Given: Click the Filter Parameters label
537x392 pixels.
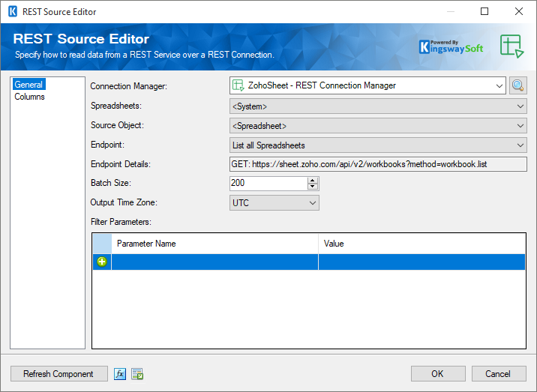Looking at the screenshot, I should click(x=121, y=222).
